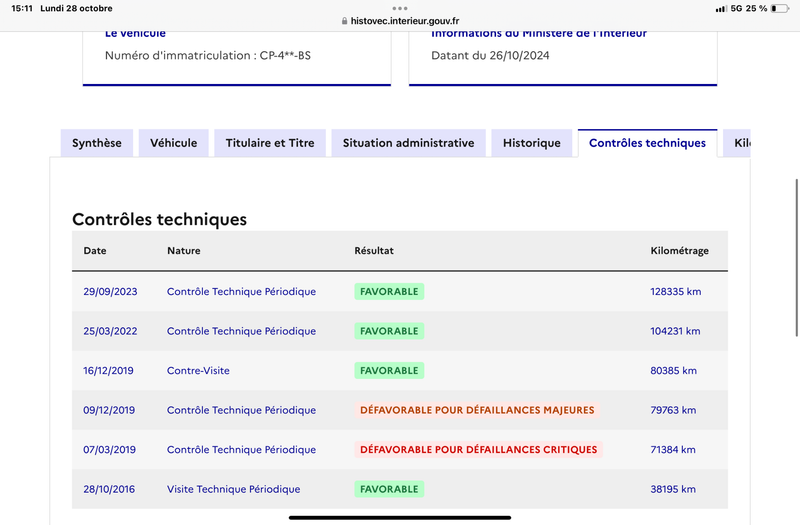Select the date 28/10/2016
Viewport: 800px width, 525px height.
click(x=109, y=489)
